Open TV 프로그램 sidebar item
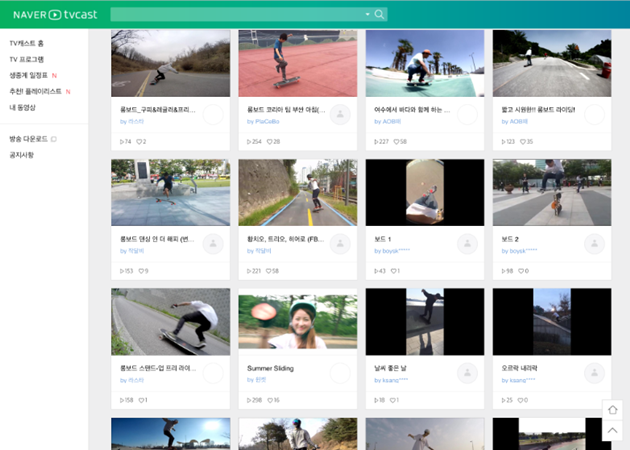Image resolution: width=630 pixels, height=450 pixels. click(27, 59)
